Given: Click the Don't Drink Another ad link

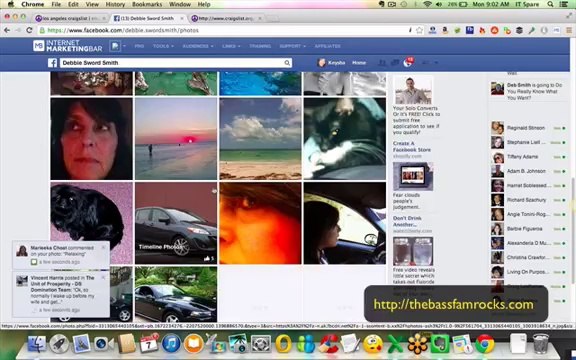Looking at the screenshot, I should (407, 221).
